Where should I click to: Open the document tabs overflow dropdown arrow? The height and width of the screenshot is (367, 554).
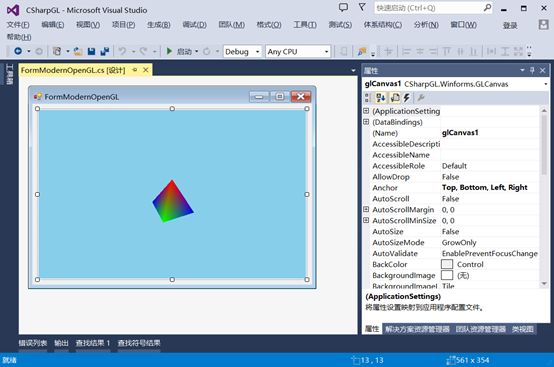[353, 70]
